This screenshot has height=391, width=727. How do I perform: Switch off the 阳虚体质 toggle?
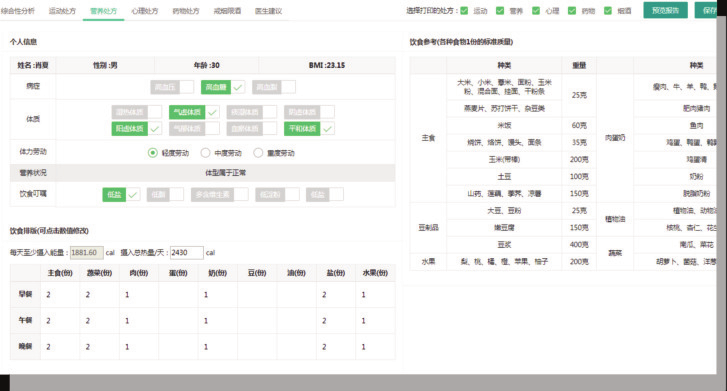pos(136,128)
